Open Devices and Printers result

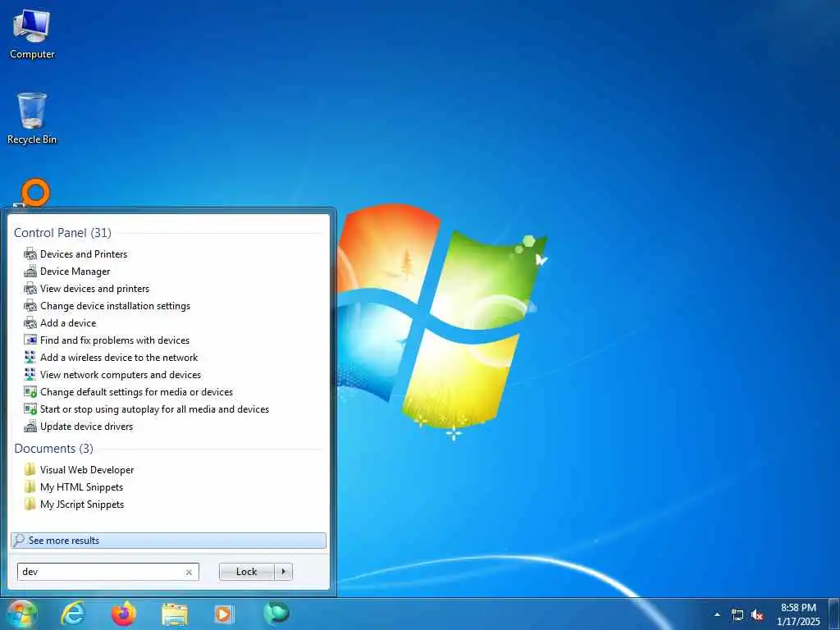(84, 254)
